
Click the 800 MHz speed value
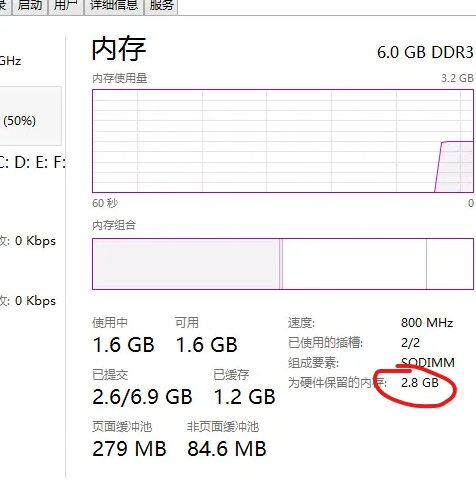coord(427,323)
